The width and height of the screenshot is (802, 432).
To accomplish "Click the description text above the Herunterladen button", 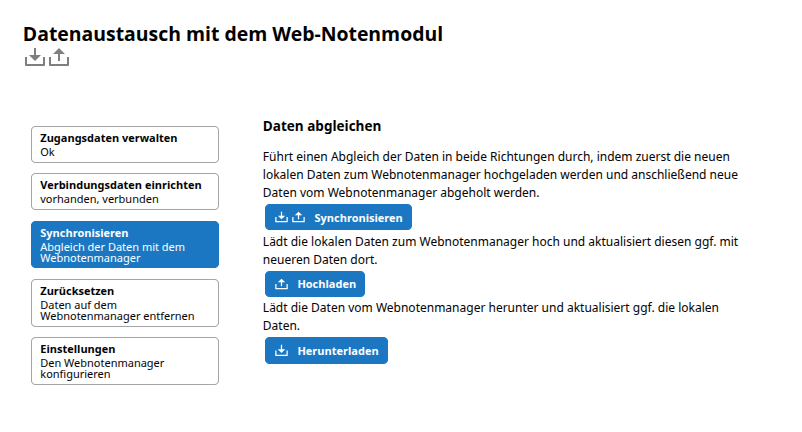I will pyautogui.click(x=490, y=316).
